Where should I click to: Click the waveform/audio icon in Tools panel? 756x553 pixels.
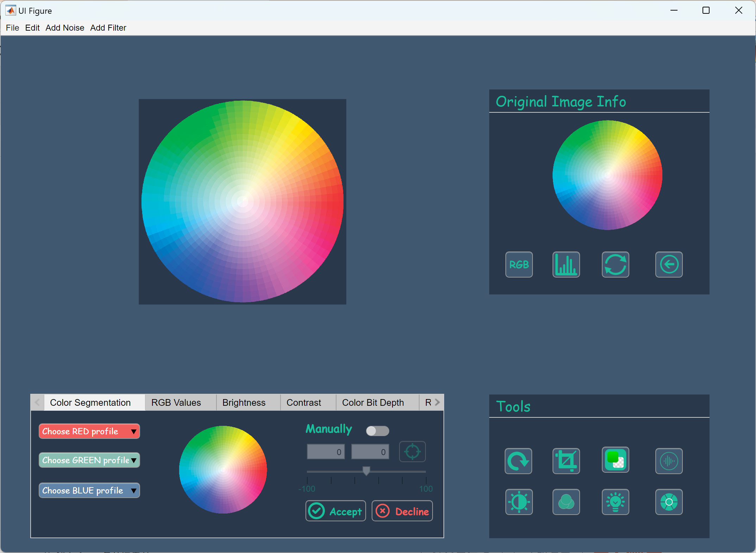click(x=669, y=460)
